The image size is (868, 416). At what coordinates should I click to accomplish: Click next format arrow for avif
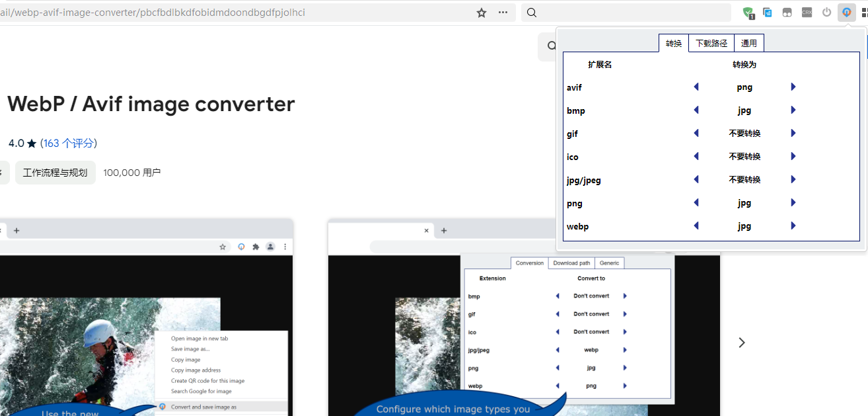[793, 87]
